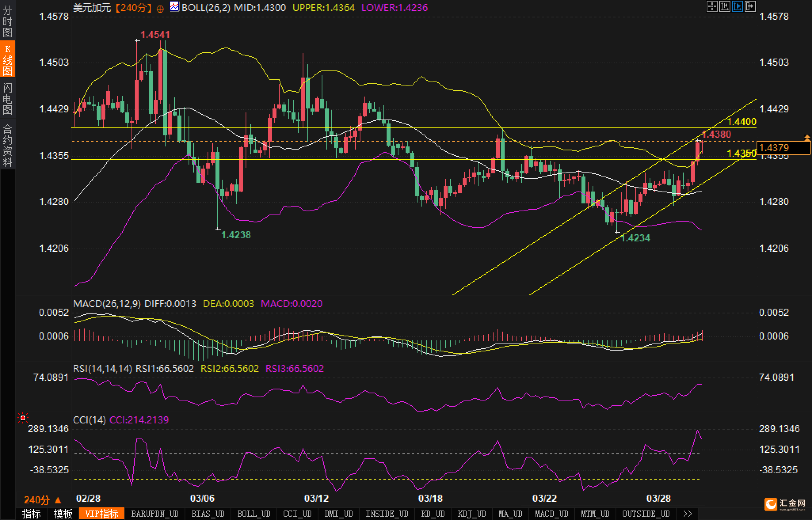Click the red sun marker near CCI panel
Screen dimensions: 812x520
click(23, 418)
